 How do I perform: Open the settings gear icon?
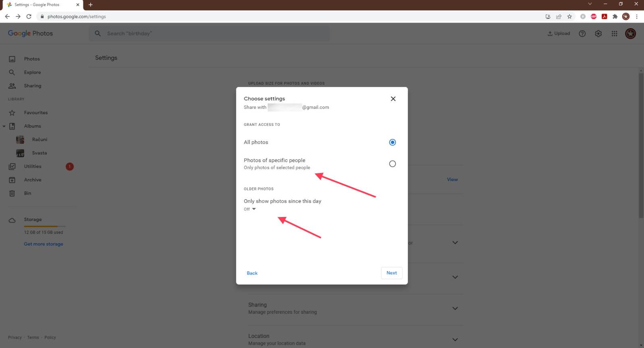click(x=598, y=33)
